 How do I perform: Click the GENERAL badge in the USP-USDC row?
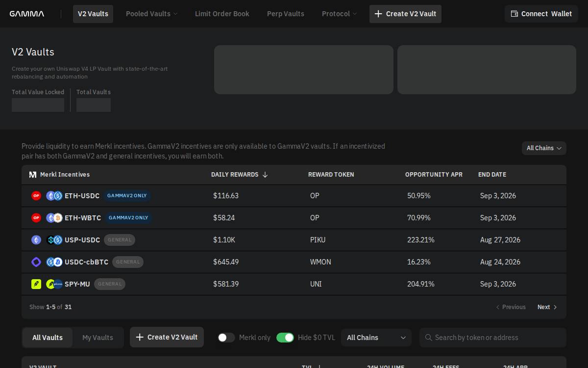point(120,240)
